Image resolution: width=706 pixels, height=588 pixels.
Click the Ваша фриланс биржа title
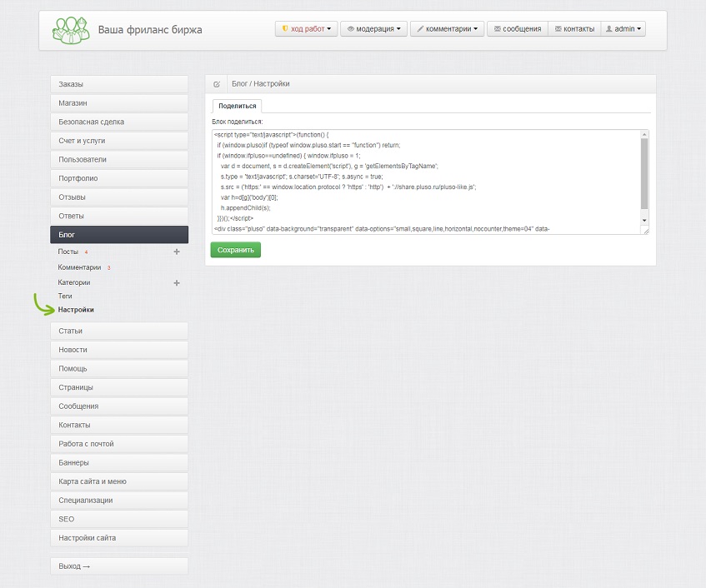150,30
